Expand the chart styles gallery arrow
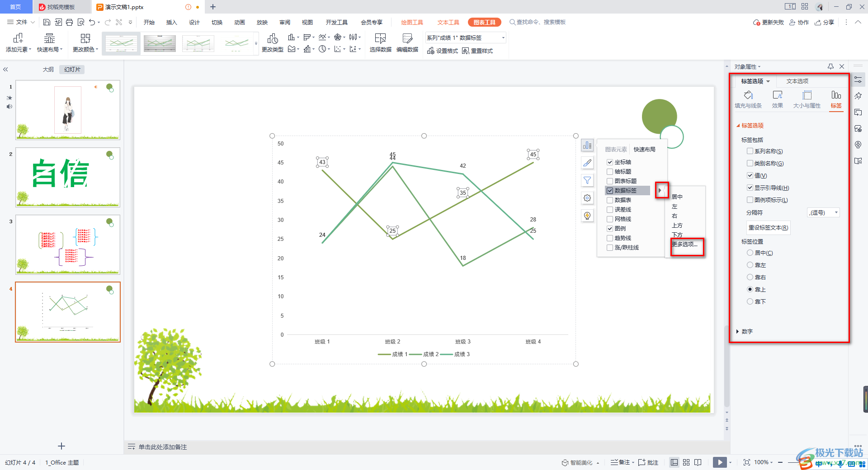 256,43
